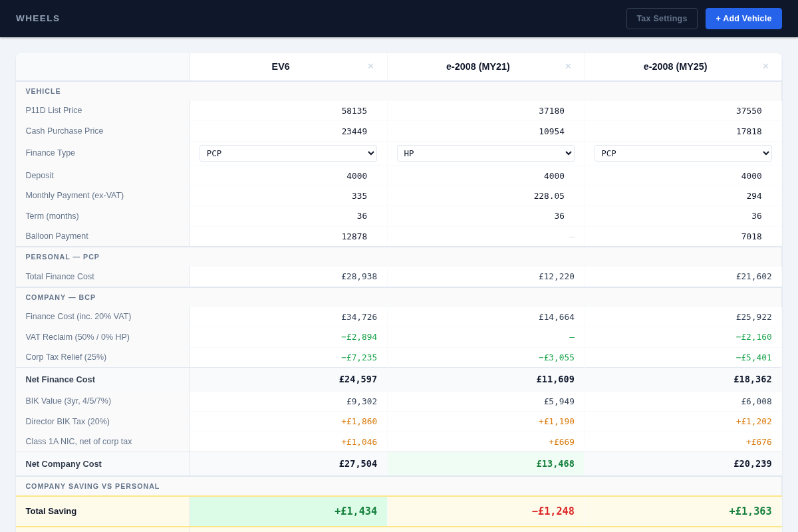Open e-2008 (MY25) Finance Type dropdown

pos(683,153)
